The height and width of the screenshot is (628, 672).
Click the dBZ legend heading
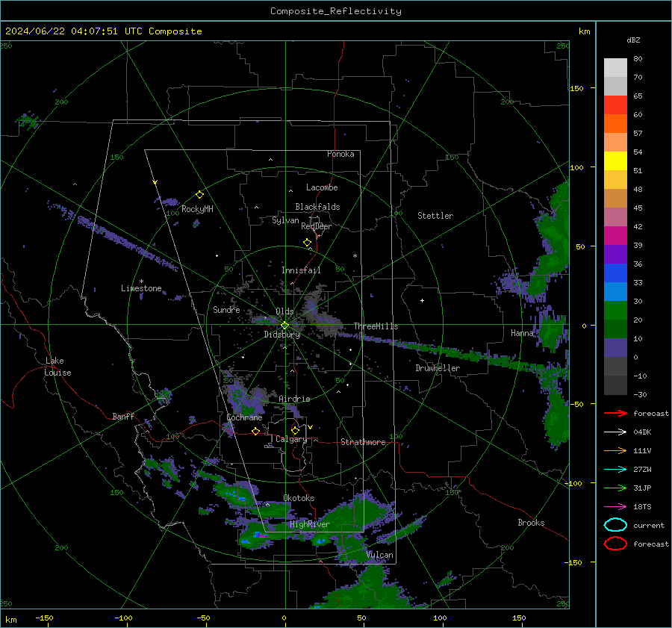(x=633, y=40)
